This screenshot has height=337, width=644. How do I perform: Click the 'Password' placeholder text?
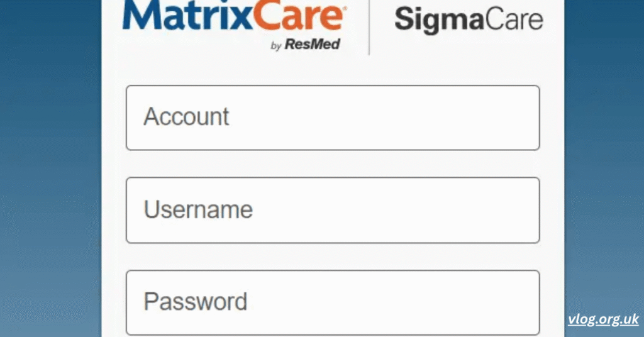click(x=196, y=302)
